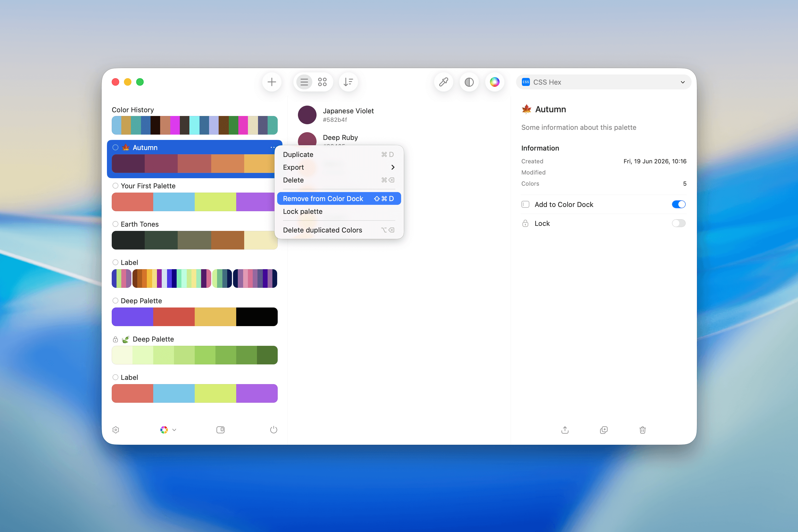Click the Created date value
Image resolution: width=798 pixels, height=532 pixels.
pyautogui.click(x=655, y=161)
